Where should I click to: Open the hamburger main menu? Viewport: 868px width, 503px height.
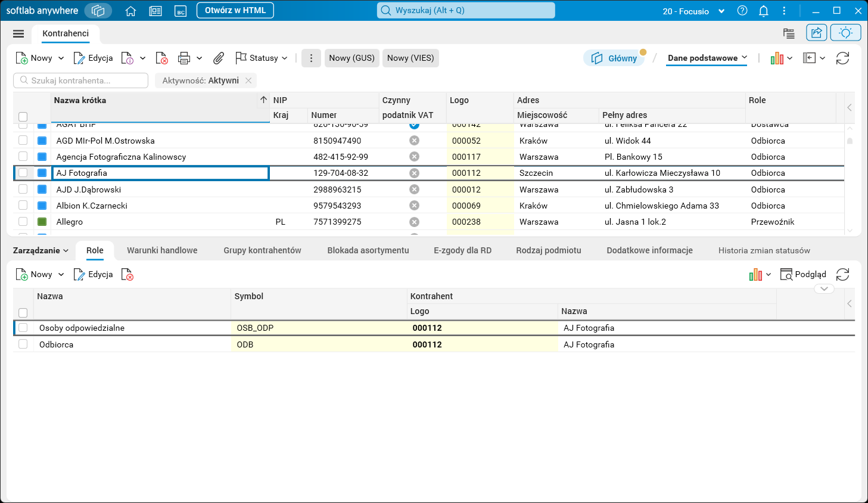(x=18, y=33)
